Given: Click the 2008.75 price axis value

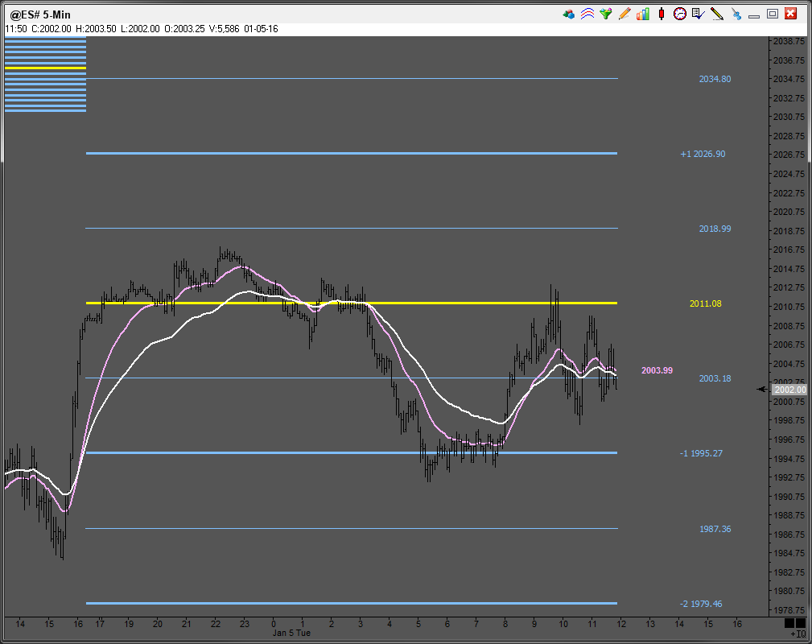Looking at the screenshot, I should (789, 326).
